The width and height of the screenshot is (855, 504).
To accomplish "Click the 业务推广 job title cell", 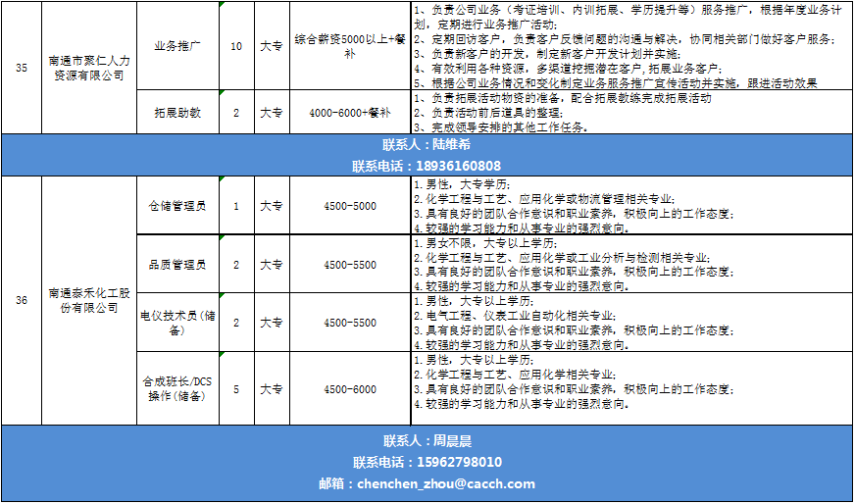I will point(177,46).
